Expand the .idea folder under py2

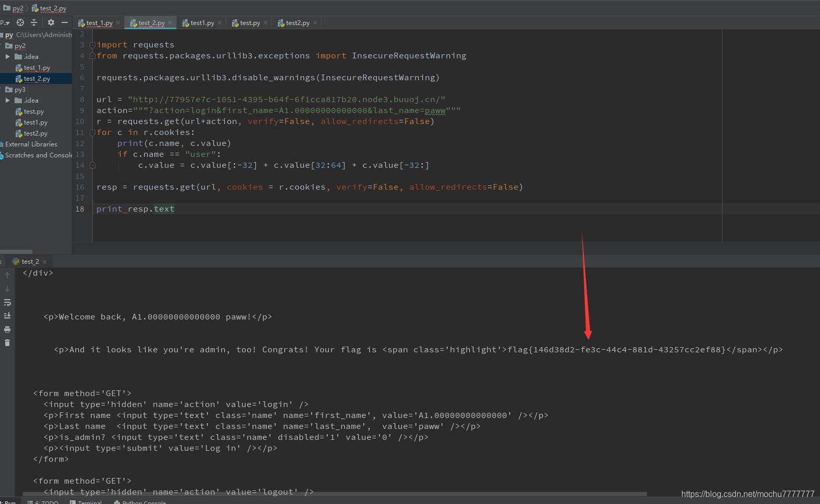click(x=8, y=57)
